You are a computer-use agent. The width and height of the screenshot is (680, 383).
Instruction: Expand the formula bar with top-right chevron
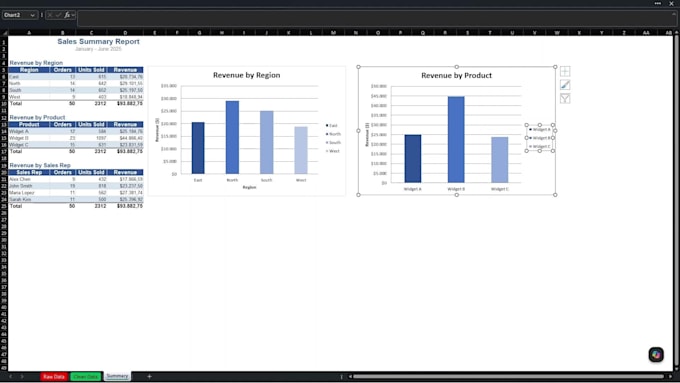point(673,14)
